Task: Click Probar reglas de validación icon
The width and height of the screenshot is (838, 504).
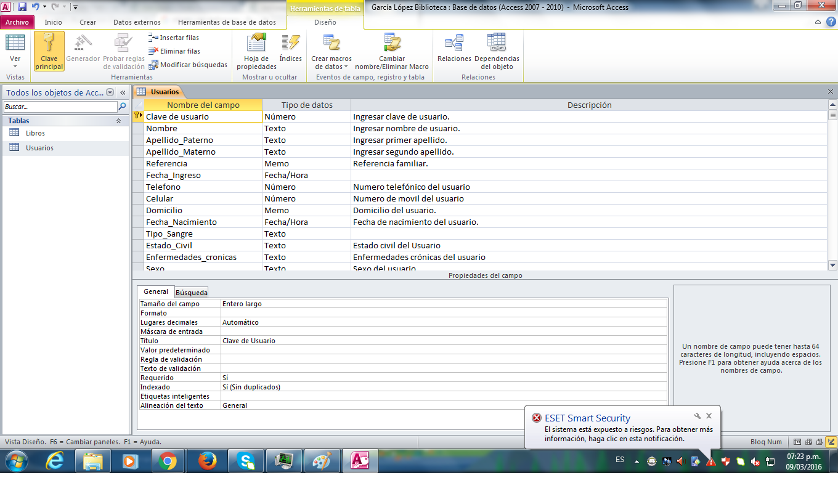Action: 124,43
